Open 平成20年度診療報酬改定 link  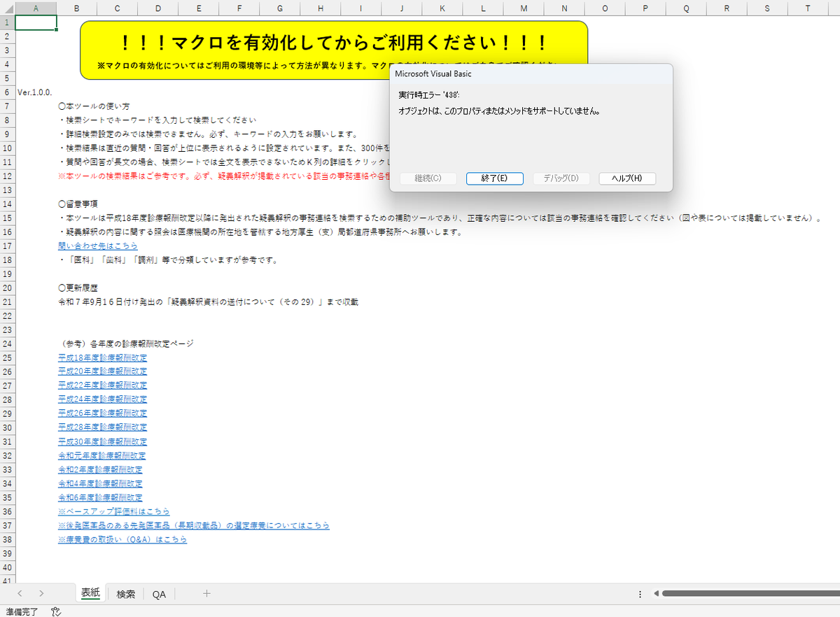[x=103, y=371]
